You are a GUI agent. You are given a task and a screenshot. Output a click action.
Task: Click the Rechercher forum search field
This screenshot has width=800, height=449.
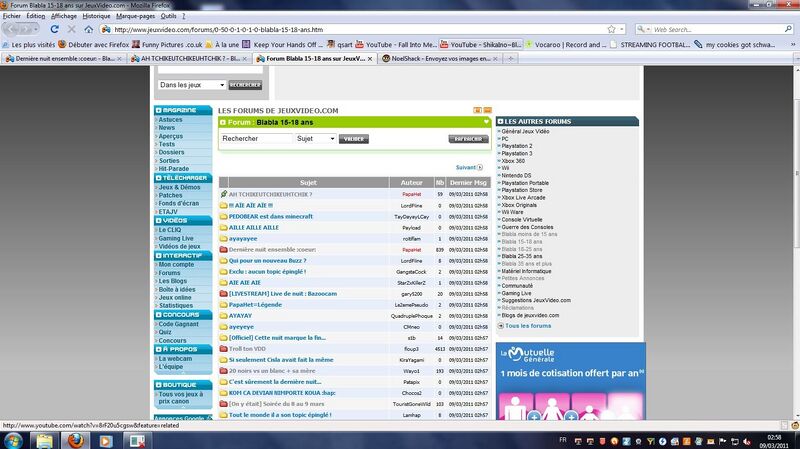click(x=256, y=139)
